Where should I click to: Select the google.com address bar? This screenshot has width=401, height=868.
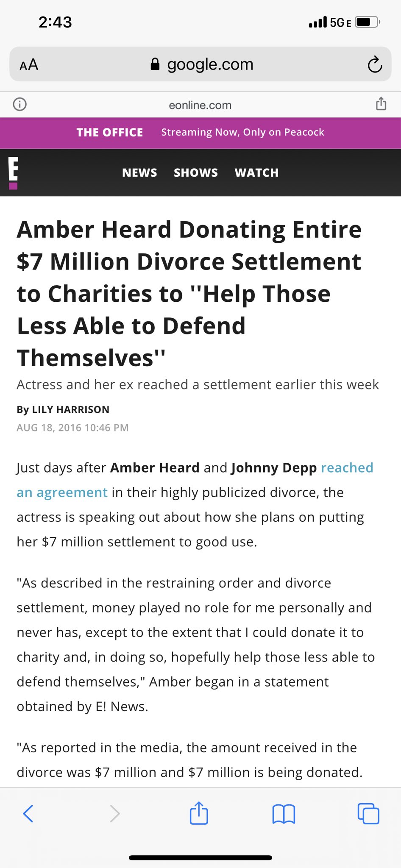(x=200, y=64)
